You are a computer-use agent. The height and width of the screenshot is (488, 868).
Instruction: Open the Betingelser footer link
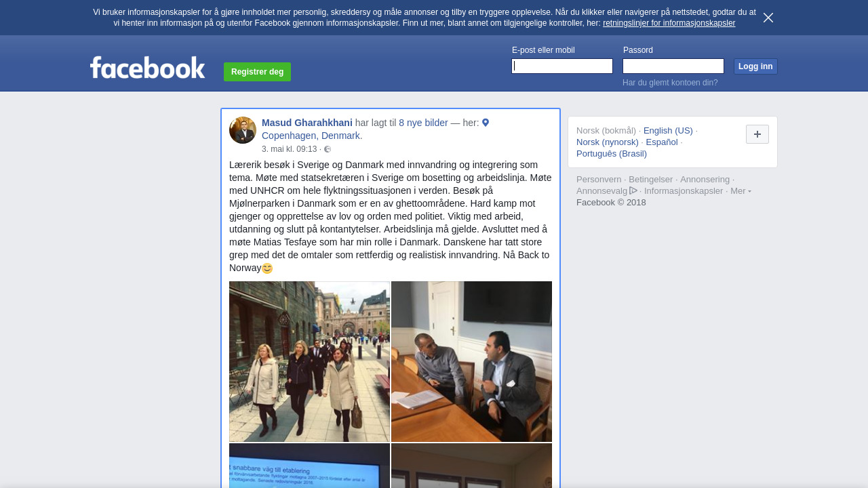pos(651,180)
